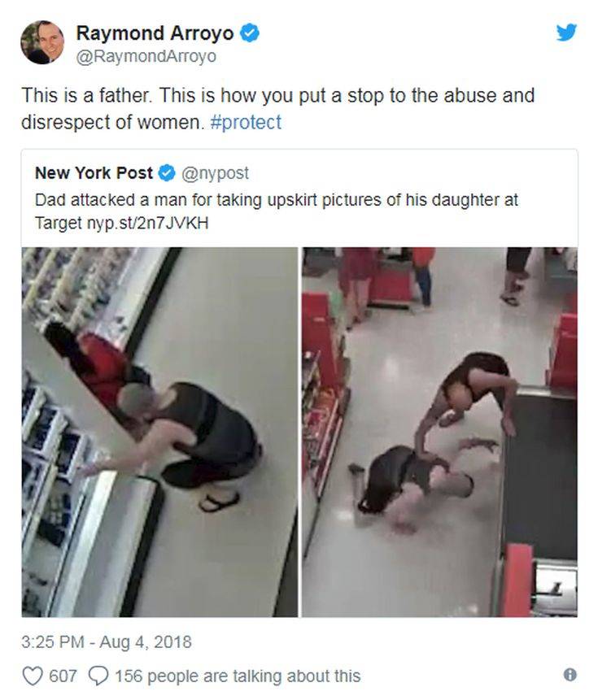Open the right surveillance photo
Viewport: 598px width, 700px height.
(440, 433)
